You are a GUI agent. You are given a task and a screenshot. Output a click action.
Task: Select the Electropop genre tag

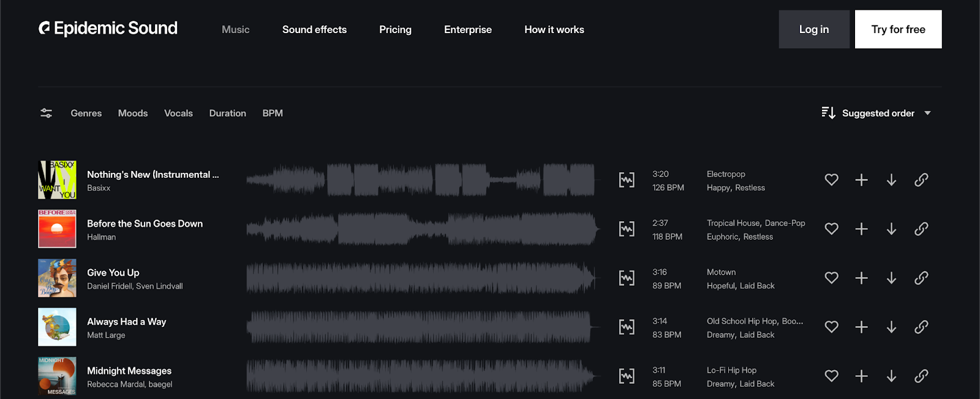coord(726,174)
